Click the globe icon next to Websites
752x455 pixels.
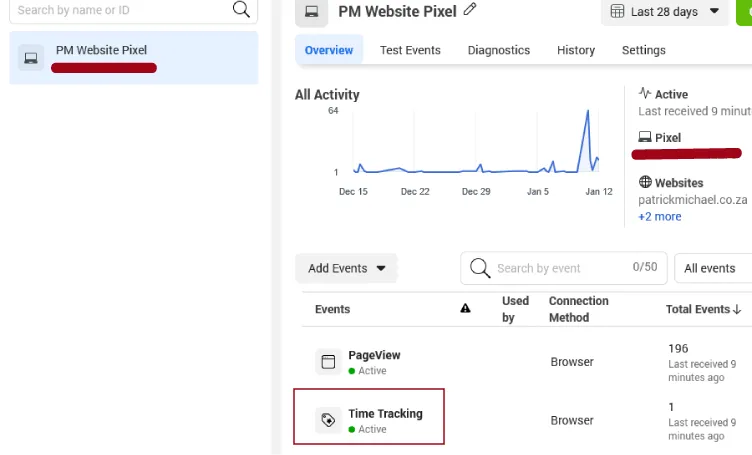[x=645, y=183]
